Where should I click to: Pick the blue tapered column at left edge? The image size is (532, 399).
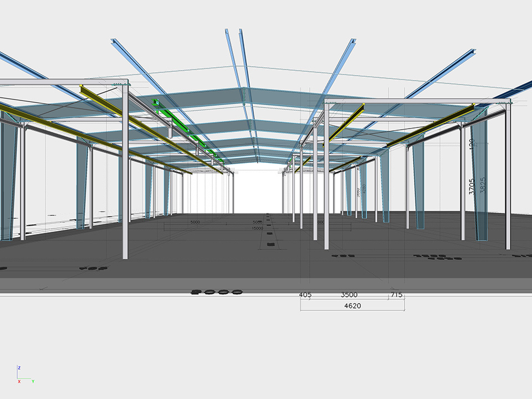(x=8, y=177)
